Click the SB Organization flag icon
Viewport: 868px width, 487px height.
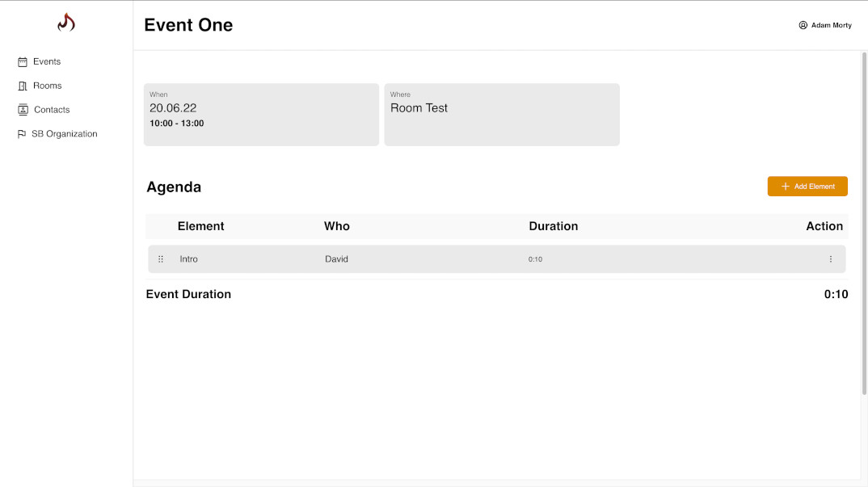click(x=21, y=133)
